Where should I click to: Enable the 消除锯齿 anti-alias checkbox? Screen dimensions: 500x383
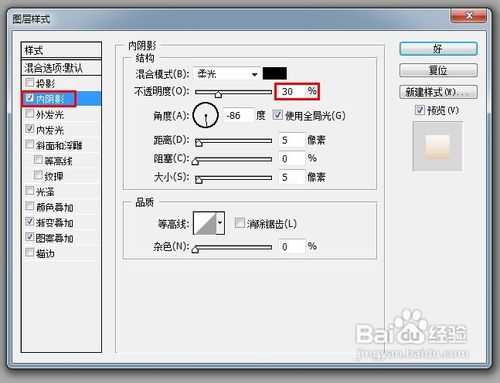click(x=239, y=223)
